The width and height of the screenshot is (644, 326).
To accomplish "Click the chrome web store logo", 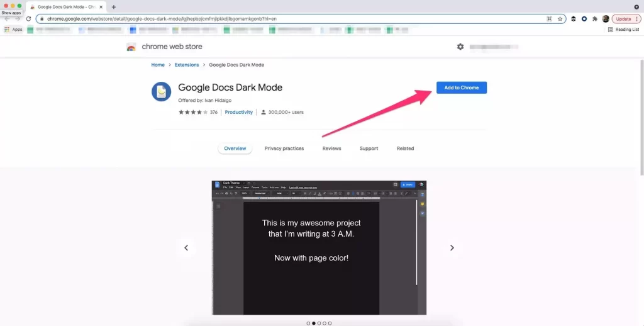I will [131, 47].
